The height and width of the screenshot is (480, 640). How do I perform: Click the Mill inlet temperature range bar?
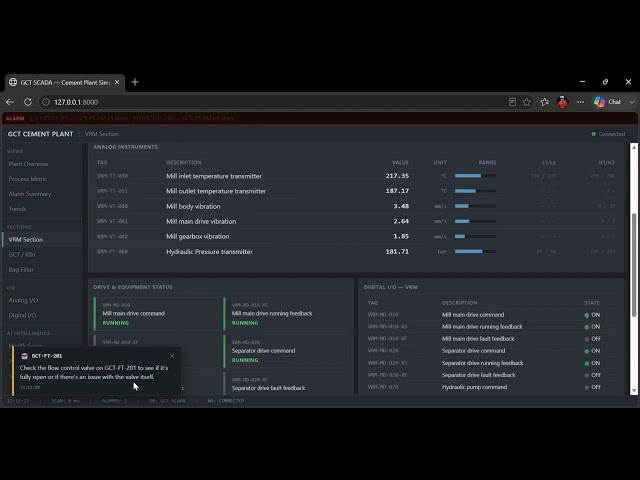pos(476,176)
